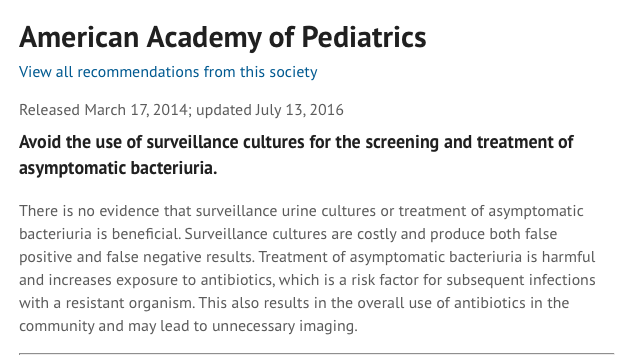This screenshot has height=360, width=625.
Task: Open View all recommendations from this society
Action: 168,72
